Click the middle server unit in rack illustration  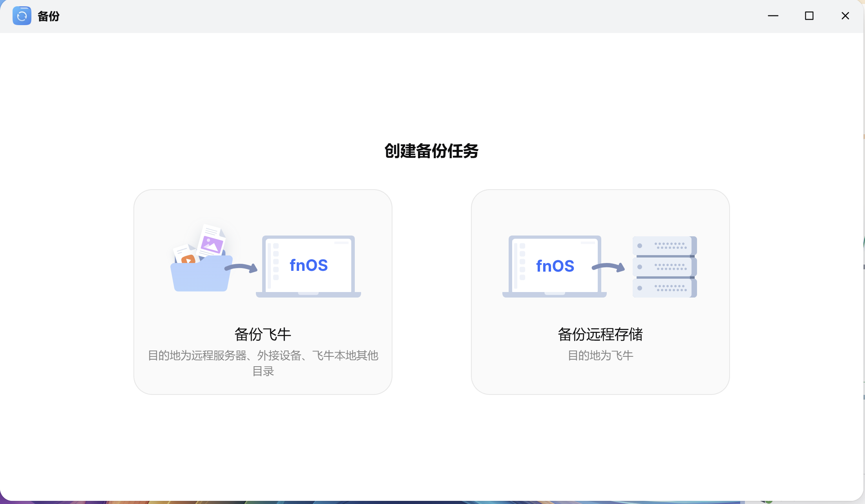click(664, 267)
